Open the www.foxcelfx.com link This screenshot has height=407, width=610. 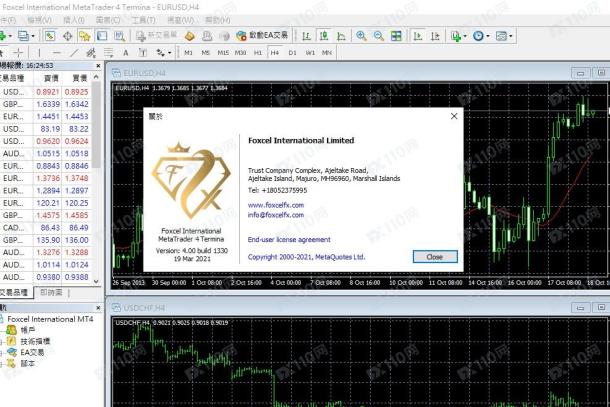tap(276, 205)
